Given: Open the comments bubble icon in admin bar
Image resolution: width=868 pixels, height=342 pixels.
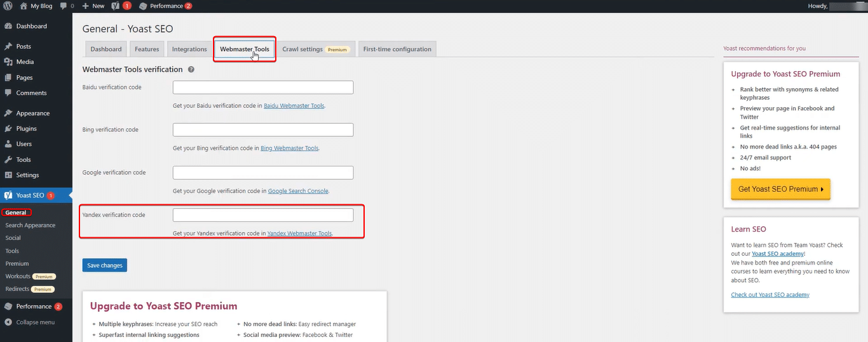Looking at the screenshot, I should [64, 6].
